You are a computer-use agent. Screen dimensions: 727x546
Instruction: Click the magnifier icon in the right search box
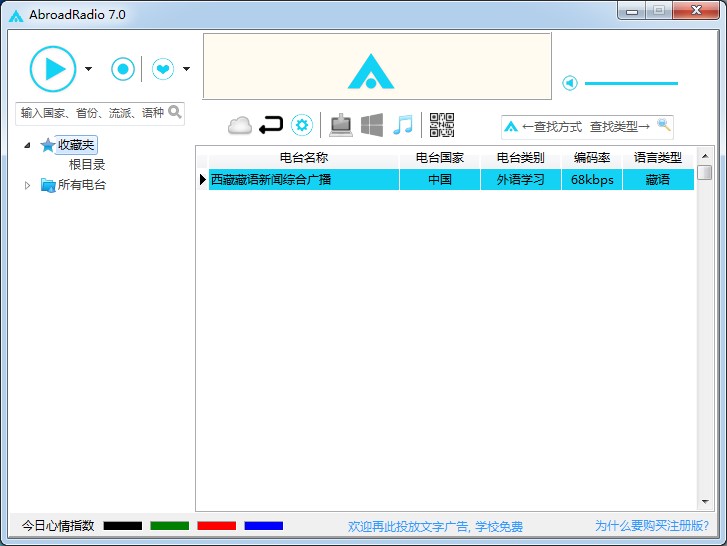pos(664,125)
